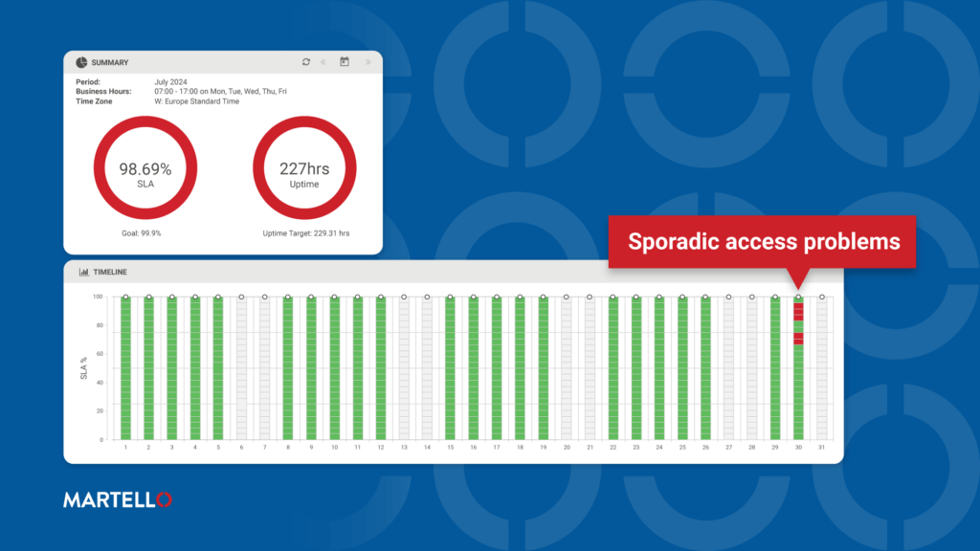Click the bar chart icon beside TIMELINE
The width and height of the screenshot is (980, 551).
pyautogui.click(x=84, y=271)
